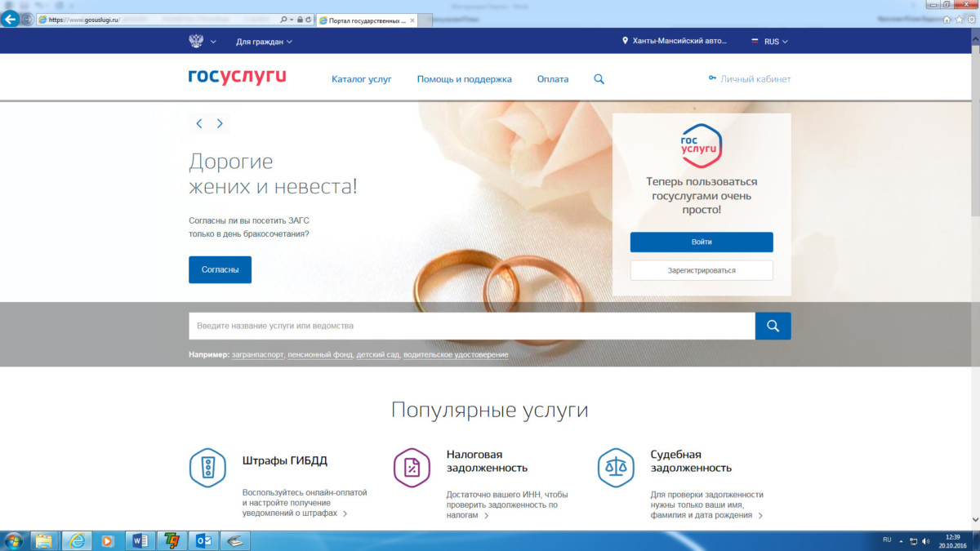Image resolution: width=980 pixels, height=551 pixels.
Task: Open Windows Explorer from the taskbar
Action: point(44,540)
